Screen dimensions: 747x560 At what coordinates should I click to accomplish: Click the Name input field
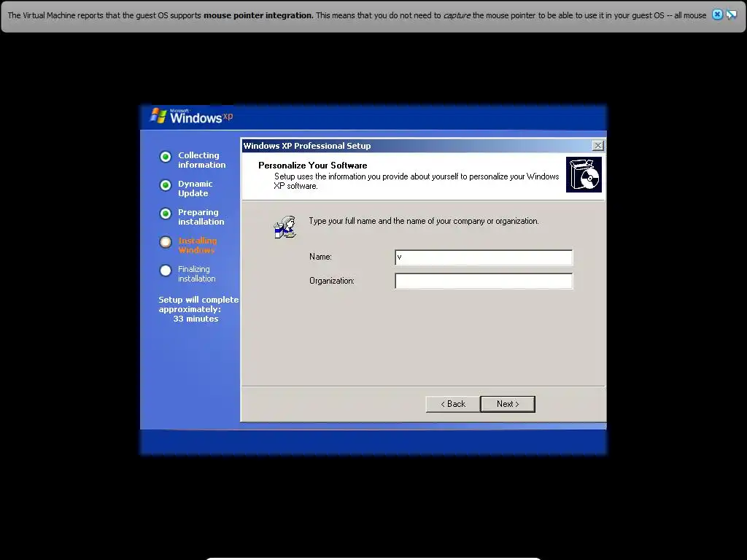pyautogui.click(x=484, y=257)
